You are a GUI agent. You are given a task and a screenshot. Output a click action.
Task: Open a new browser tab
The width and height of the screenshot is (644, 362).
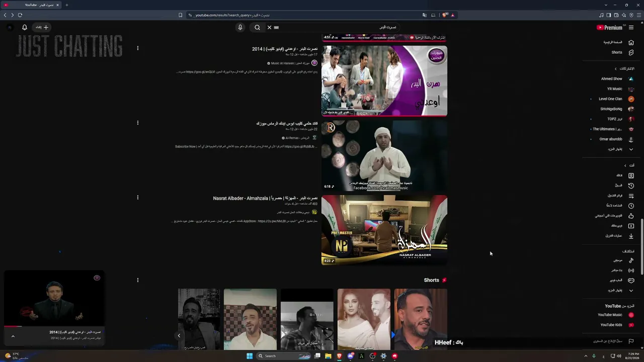[66, 5]
